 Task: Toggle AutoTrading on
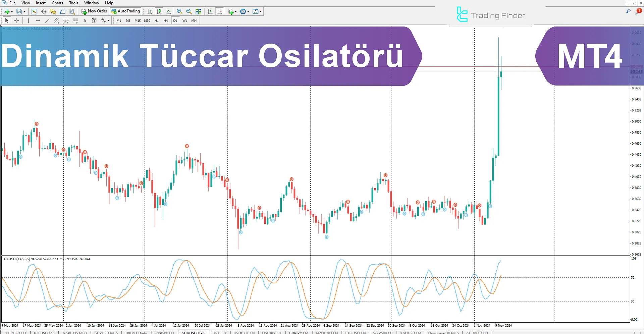tap(126, 11)
